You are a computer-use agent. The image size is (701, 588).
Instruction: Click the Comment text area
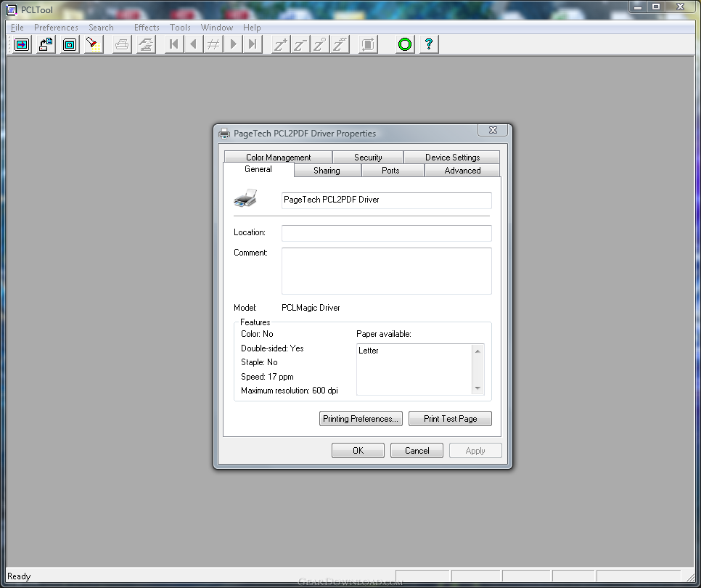coord(387,271)
